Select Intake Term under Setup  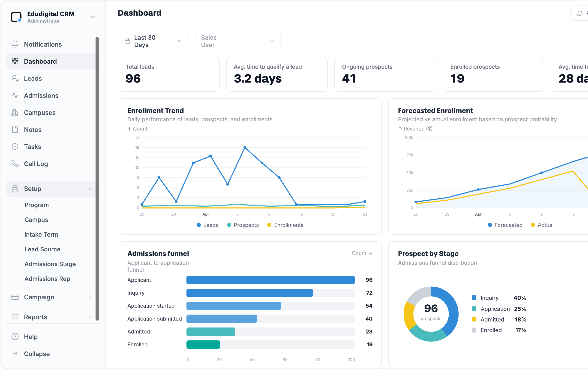[x=41, y=235]
